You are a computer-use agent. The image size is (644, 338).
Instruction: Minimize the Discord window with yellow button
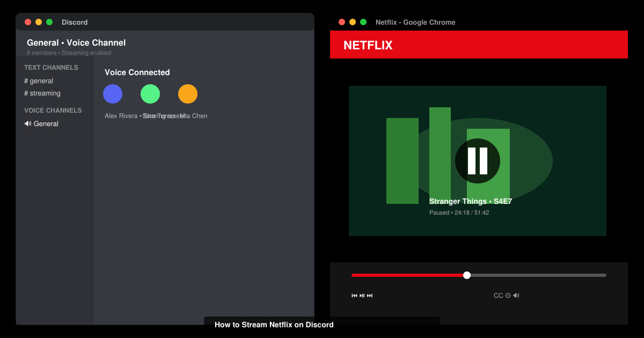(x=39, y=22)
